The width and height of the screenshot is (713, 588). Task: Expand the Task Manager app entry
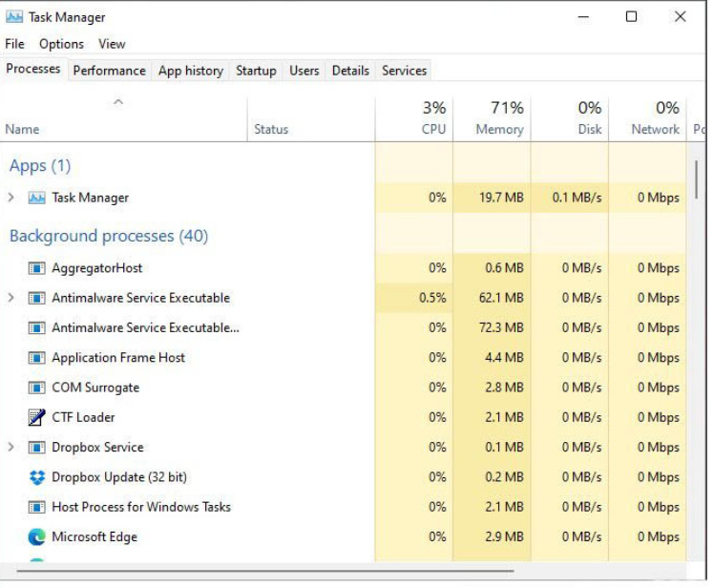pyautogui.click(x=11, y=198)
